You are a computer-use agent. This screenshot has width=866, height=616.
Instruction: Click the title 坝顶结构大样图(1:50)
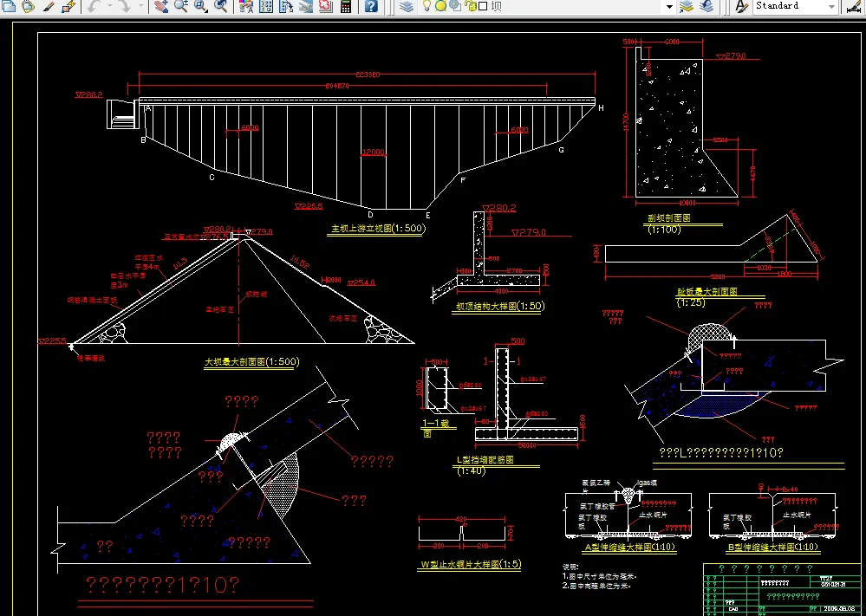pos(500,306)
